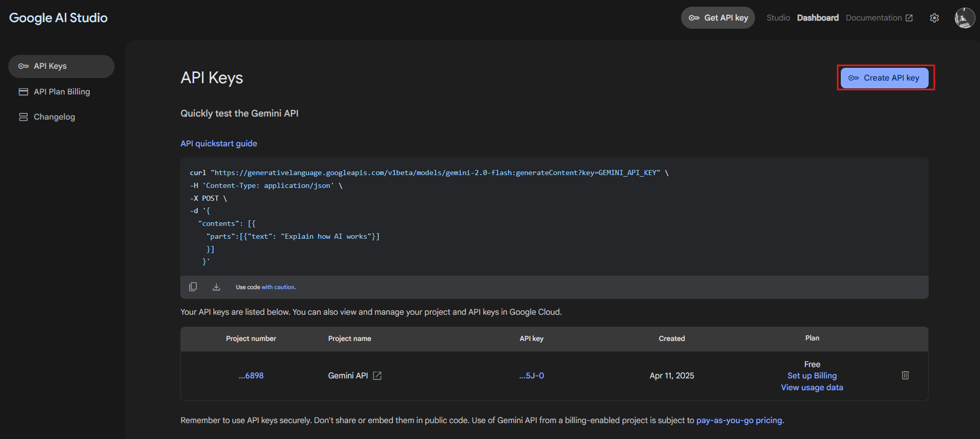
Task: Open Gemini API project external link icon
Action: 377,376
